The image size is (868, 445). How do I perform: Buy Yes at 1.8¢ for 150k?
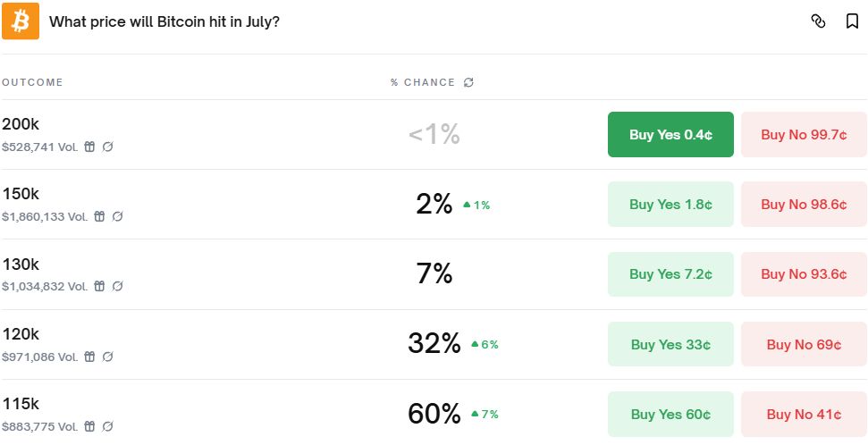coord(670,204)
